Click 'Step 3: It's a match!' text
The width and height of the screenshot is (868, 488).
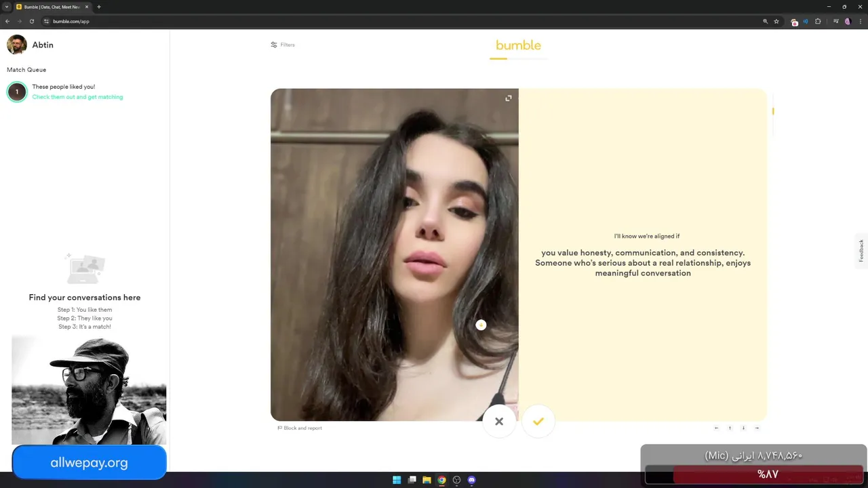[85, 327]
